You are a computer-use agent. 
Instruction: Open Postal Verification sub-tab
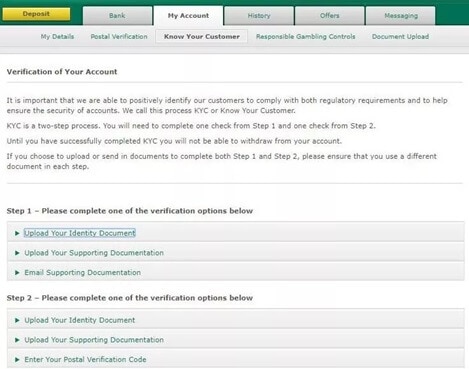119,37
